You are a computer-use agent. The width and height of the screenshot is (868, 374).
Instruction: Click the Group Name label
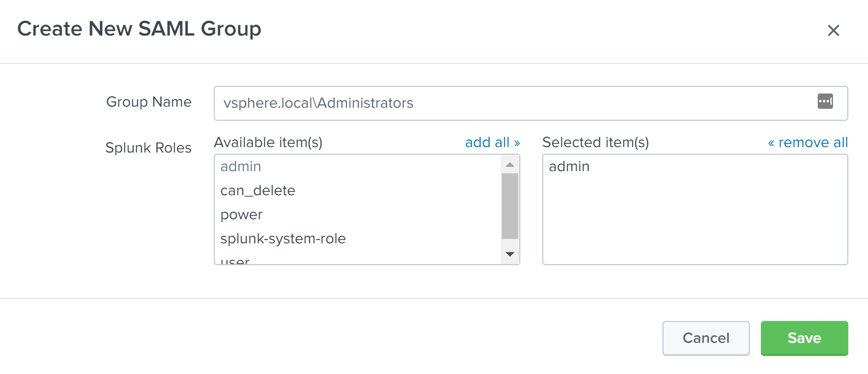(x=149, y=102)
